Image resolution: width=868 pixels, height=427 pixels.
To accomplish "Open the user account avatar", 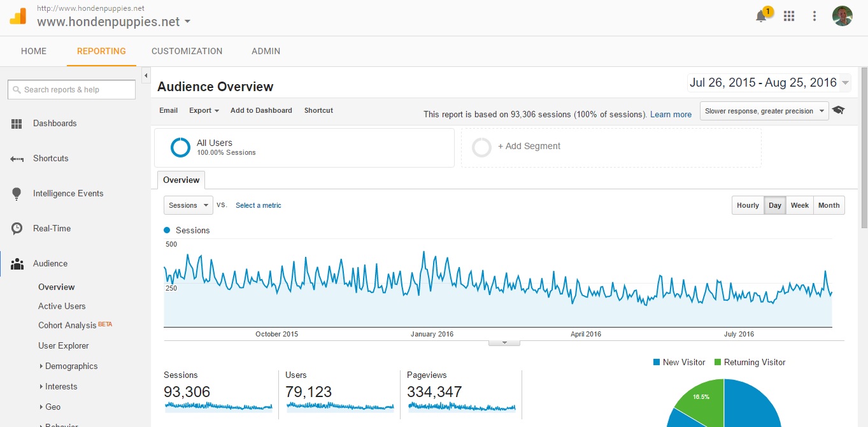I will [x=843, y=17].
